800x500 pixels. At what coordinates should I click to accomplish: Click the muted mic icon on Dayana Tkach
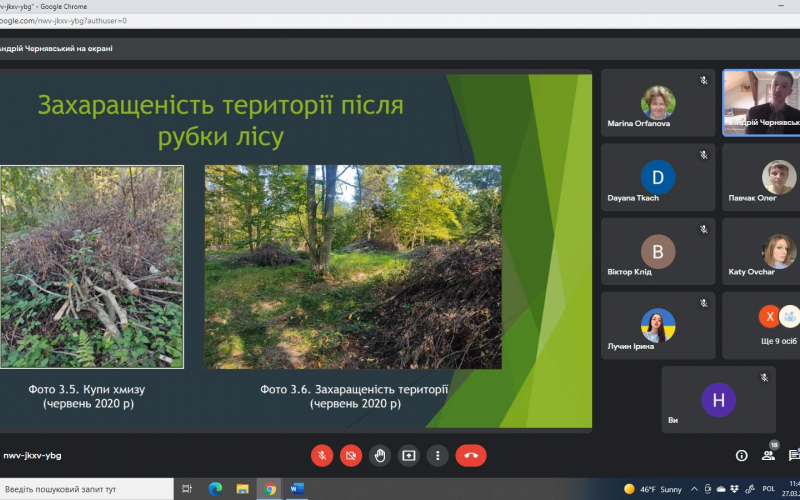[x=704, y=155]
